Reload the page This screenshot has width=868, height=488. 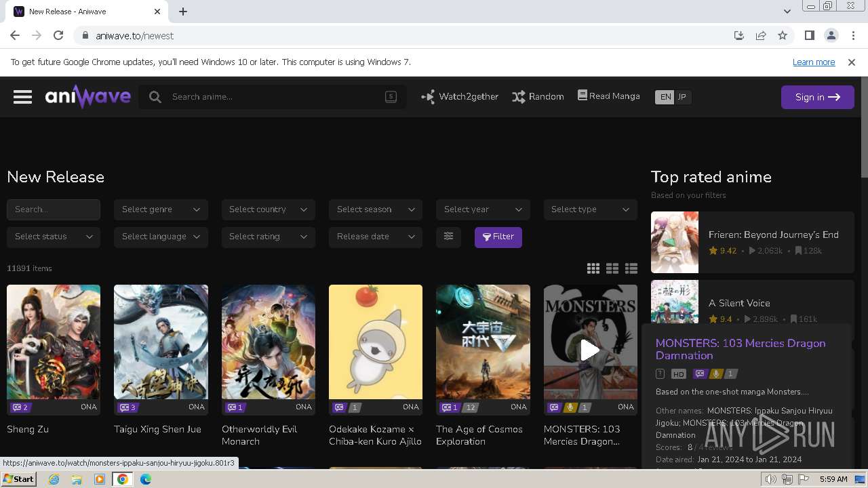point(58,35)
